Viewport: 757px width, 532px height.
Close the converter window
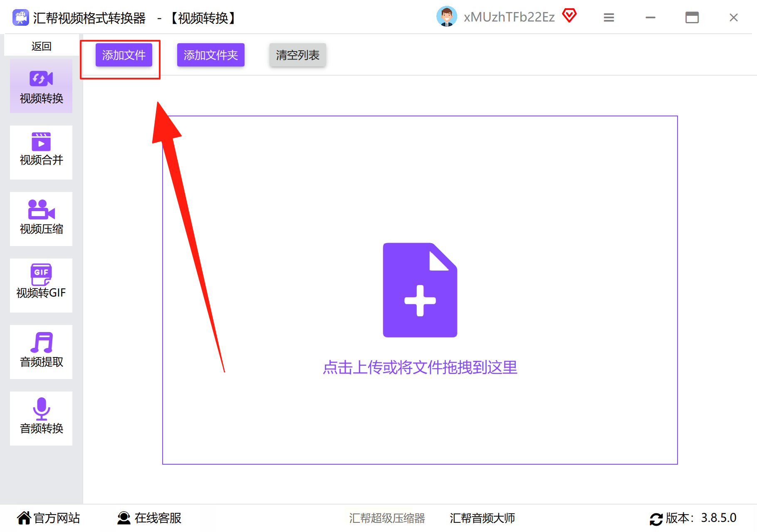[734, 17]
